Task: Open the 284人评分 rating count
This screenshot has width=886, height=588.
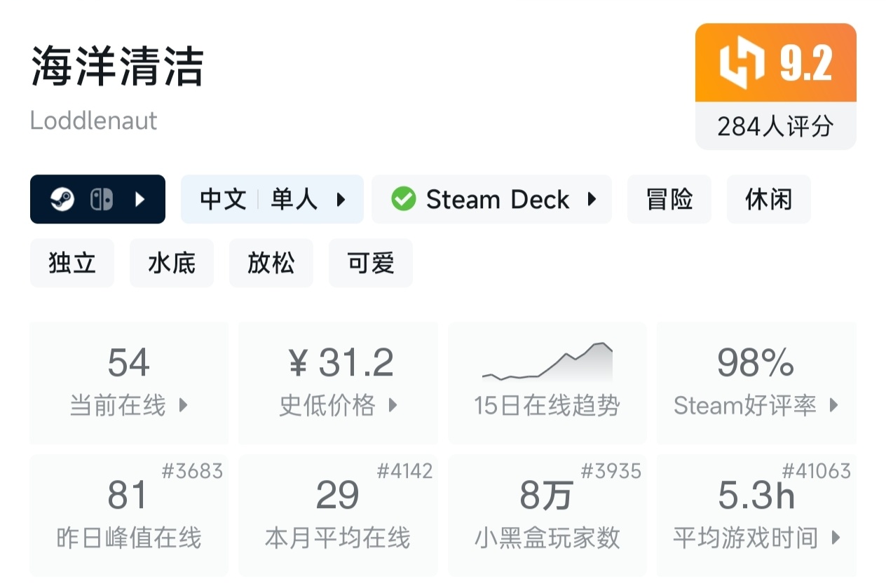Action: click(x=775, y=127)
